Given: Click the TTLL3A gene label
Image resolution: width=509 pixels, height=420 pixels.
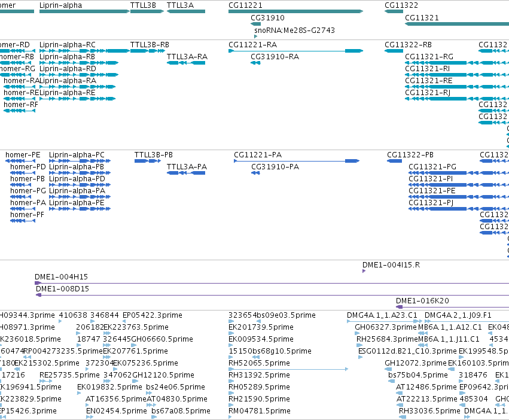Looking at the screenshot, I should [x=180, y=5].
